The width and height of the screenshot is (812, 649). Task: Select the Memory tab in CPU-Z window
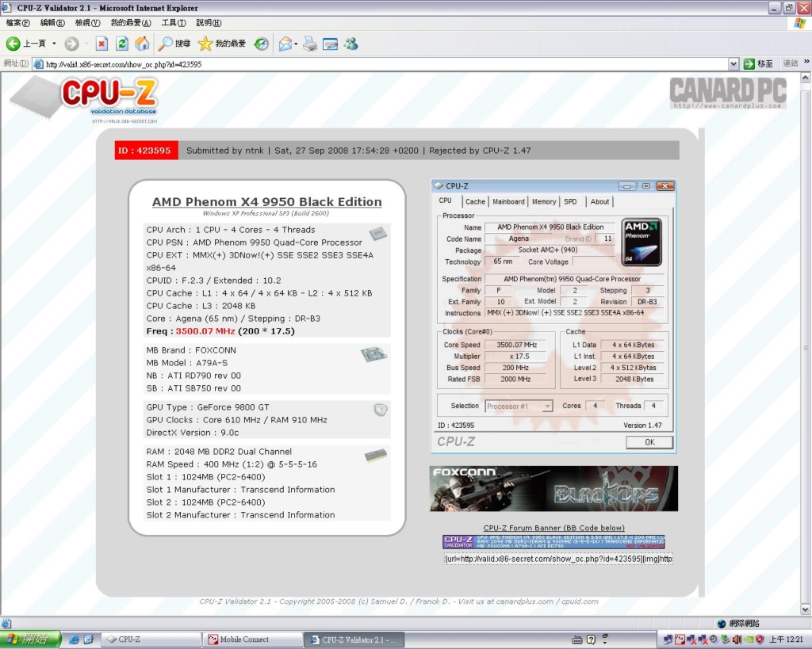pyautogui.click(x=544, y=202)
